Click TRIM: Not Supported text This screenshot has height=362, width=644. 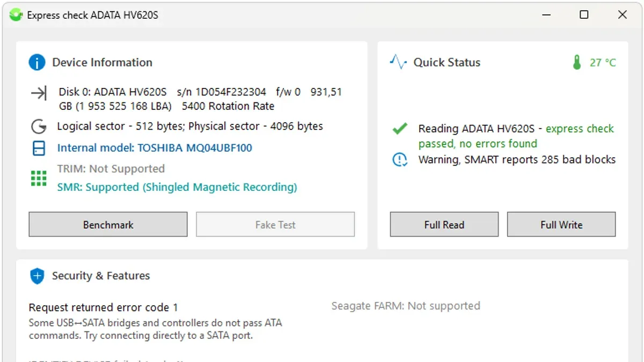(x=111, y=169)
